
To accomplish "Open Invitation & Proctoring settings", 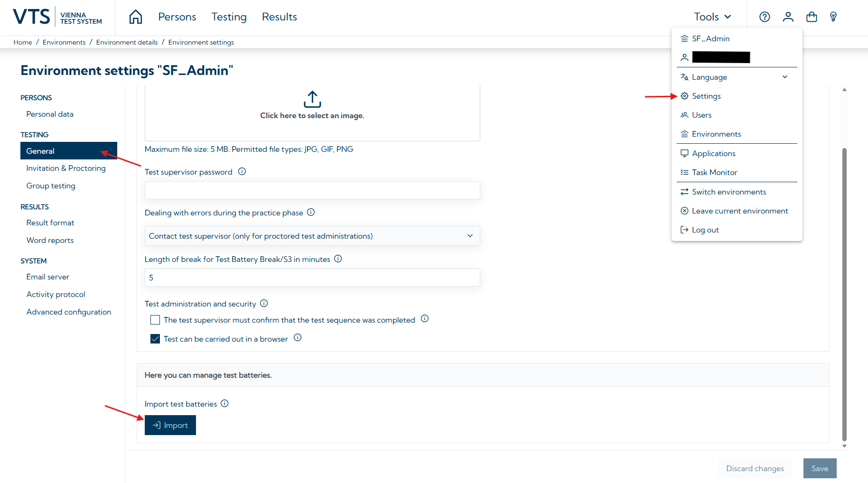I will (66, 168).
